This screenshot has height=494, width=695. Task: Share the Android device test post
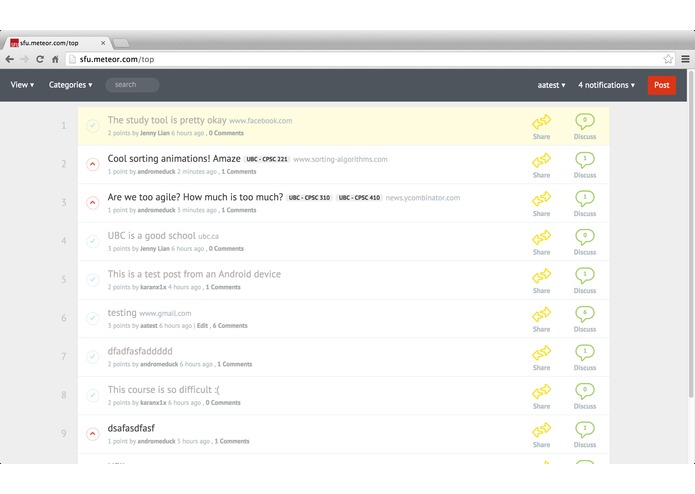541,276
